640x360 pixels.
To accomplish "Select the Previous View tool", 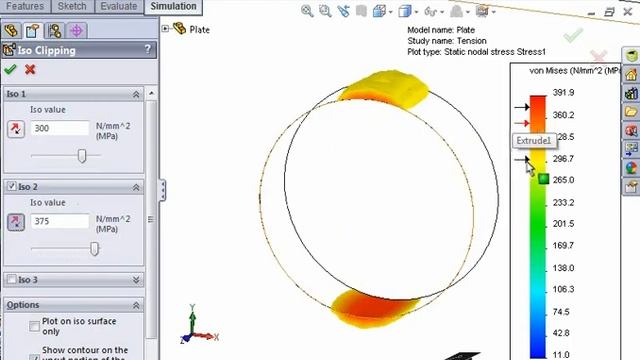I will point(343,11).
